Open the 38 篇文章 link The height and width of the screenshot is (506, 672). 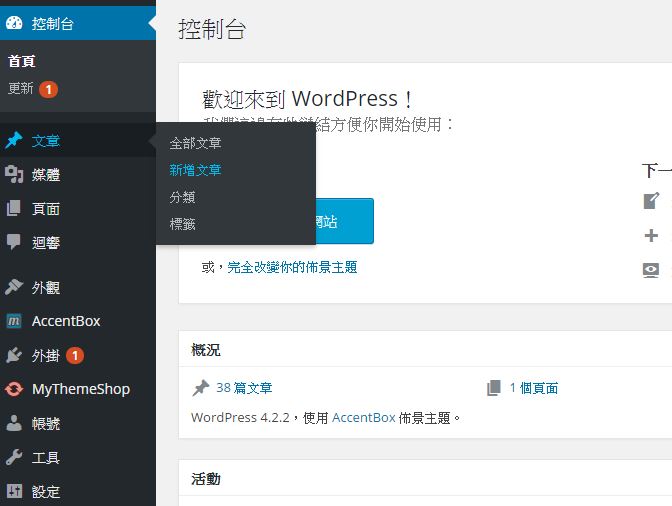click(244, 388)
